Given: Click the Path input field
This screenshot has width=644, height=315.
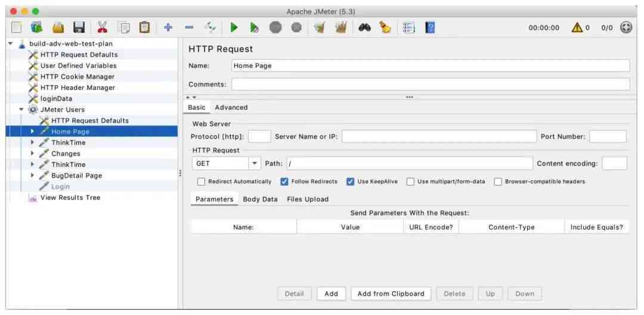Looking at the screenshot, I should coord(410,163).
